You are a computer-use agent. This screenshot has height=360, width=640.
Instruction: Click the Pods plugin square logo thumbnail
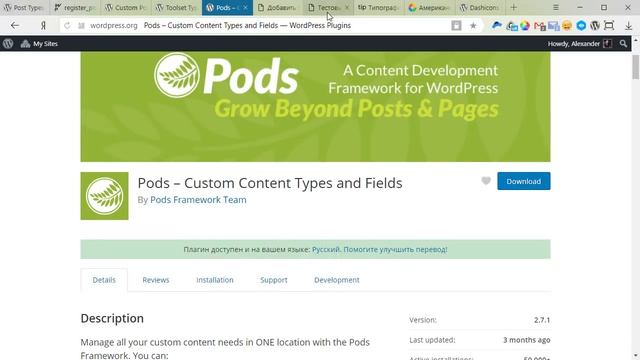coord(104,196)
